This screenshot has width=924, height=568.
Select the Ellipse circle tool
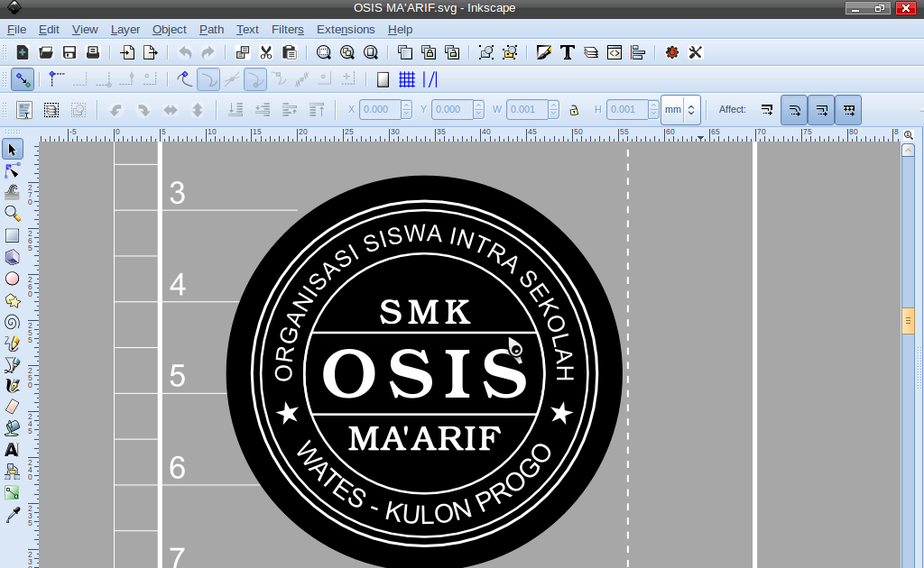pos(12,279)
